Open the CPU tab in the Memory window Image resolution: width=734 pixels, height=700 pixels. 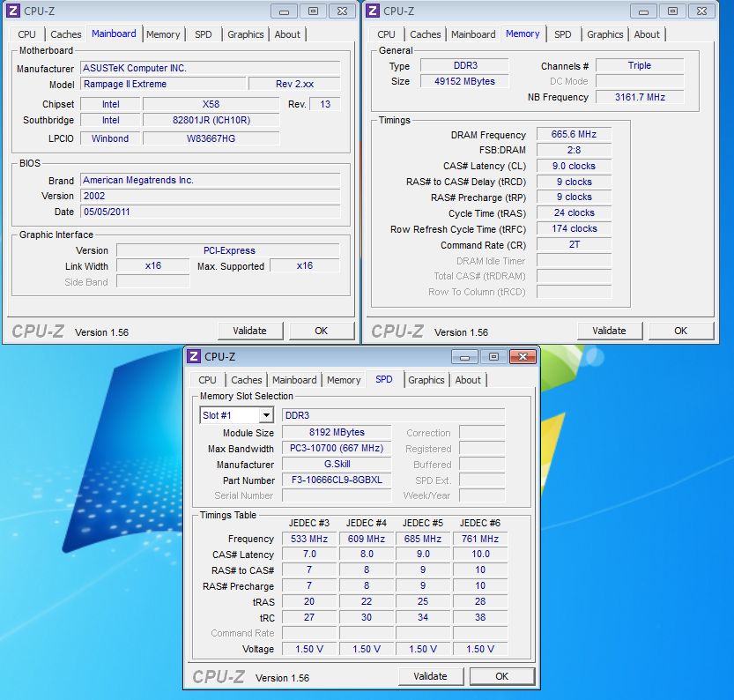coord(386,34)
